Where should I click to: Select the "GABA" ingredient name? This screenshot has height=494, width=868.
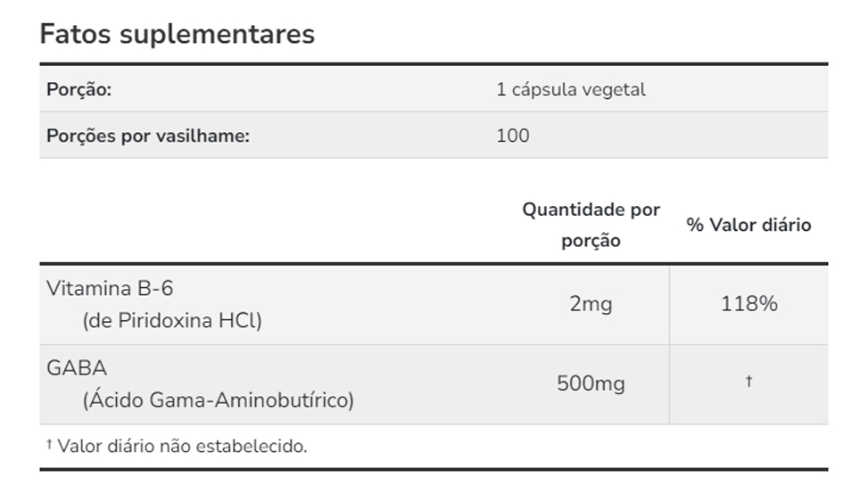coord(76,367)
